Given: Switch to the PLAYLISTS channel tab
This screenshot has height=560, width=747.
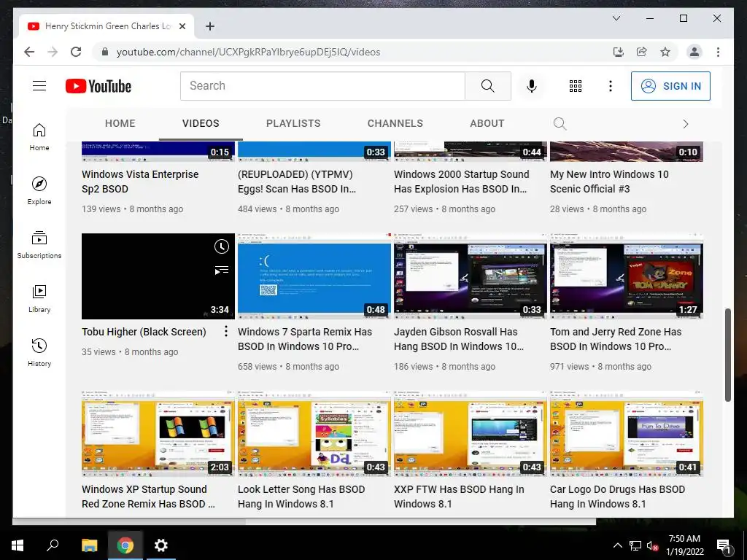Looking at the screenshot, I should [x=293, y=123].
